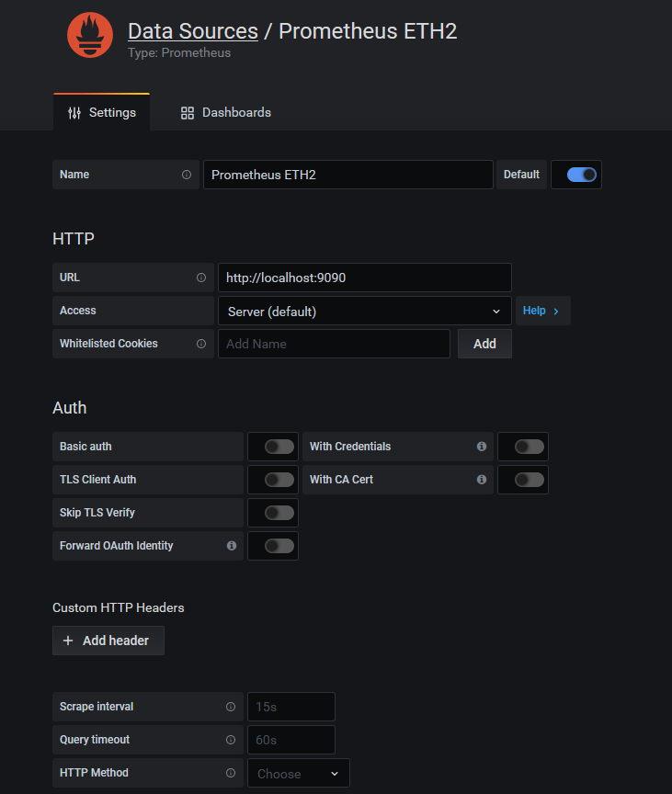Click the Auth section heading
Viewport: 672px width, 794px height.
pos(69,408)
